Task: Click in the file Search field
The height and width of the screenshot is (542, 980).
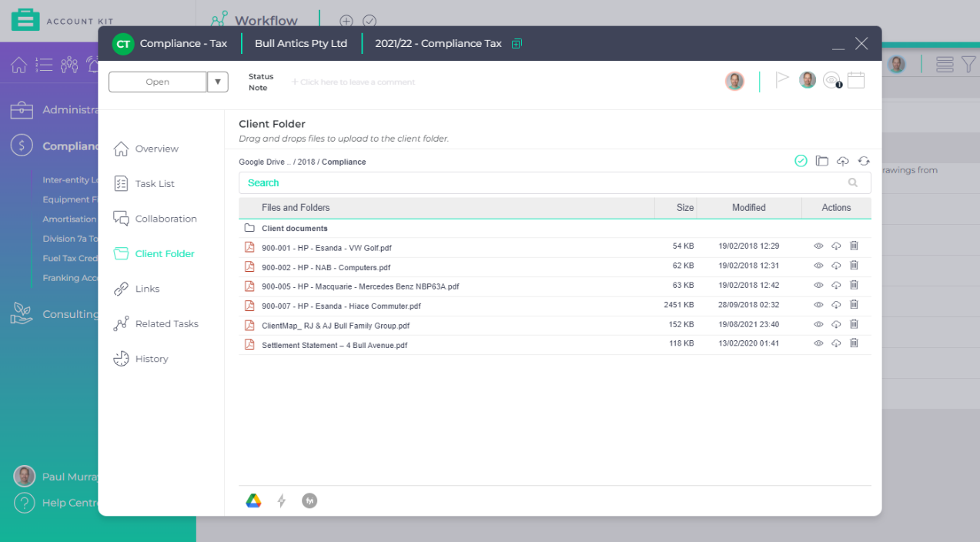Action: (554, 182)
